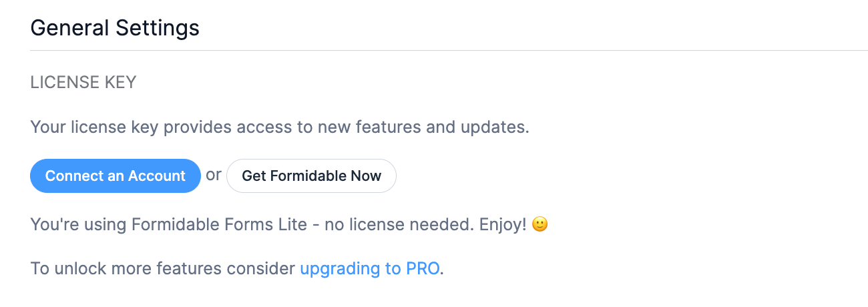The image size is (868, 307).
Task: Click the word "PRO" in the upgrade link
Action: 423,269
